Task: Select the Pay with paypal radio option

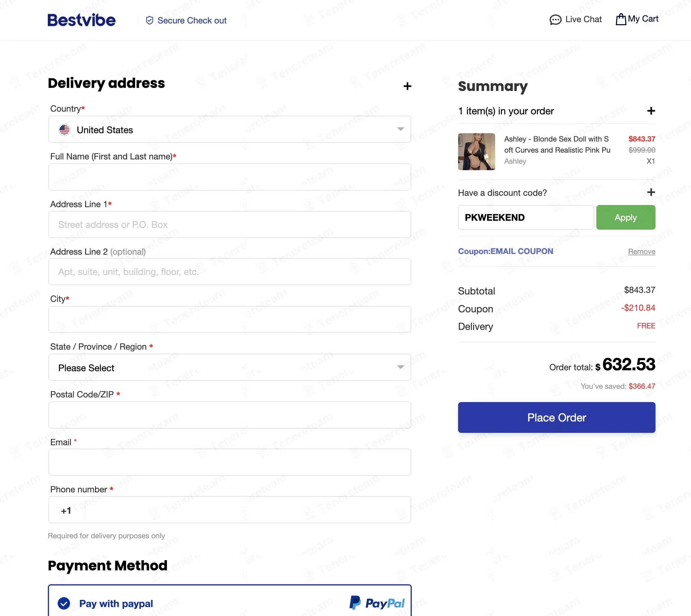Action: coord(64,603)
